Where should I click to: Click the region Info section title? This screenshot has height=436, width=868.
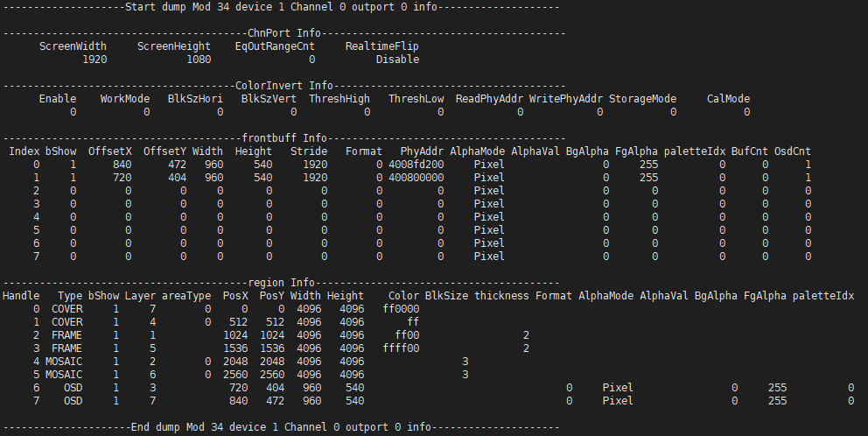pyautogui.click(x=281, y=283)
